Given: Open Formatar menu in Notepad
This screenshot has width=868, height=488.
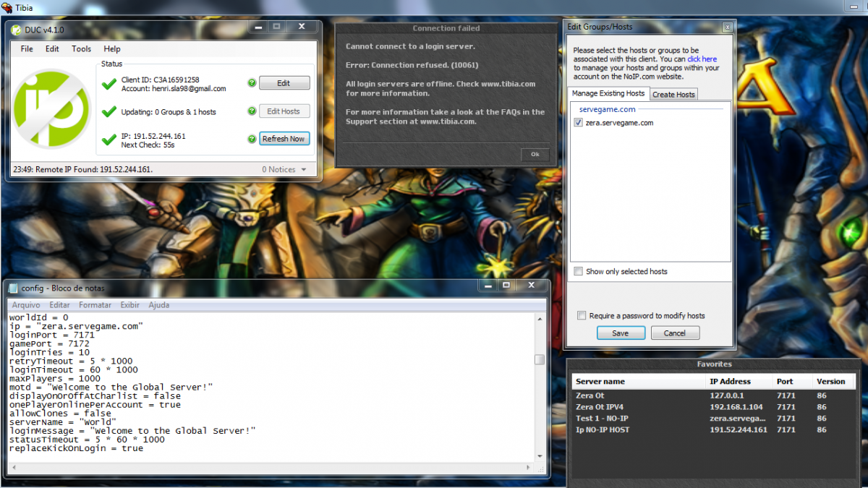Looking at the screenshot, I should point(95,305).
